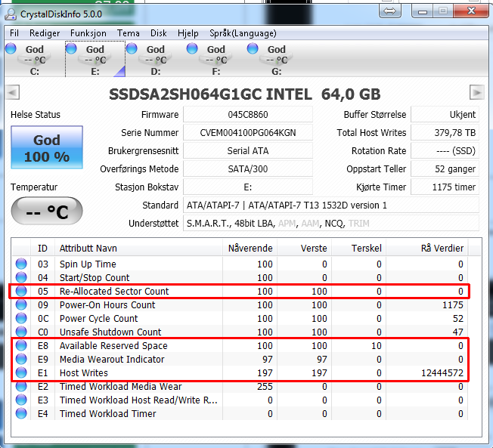The width and height of the screenshot is (493, 448).
Task: Go to next disk with right arrow
Action: (476, 93)
